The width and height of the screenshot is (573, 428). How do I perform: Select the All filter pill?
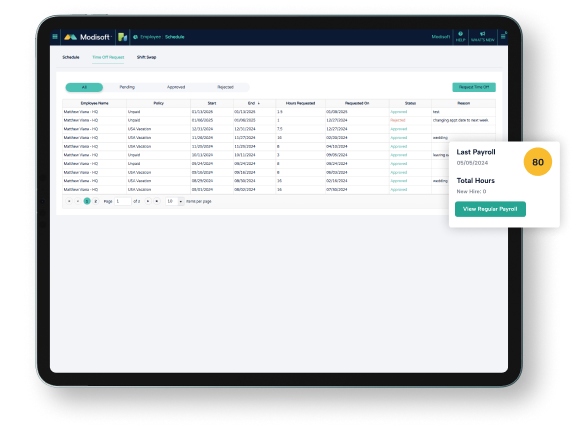coord(84,87)
